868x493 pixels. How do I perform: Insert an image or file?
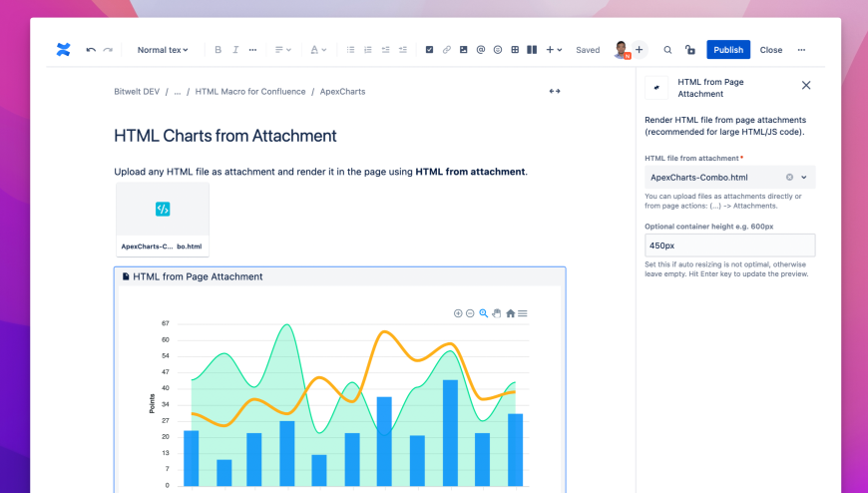[463, 50]
